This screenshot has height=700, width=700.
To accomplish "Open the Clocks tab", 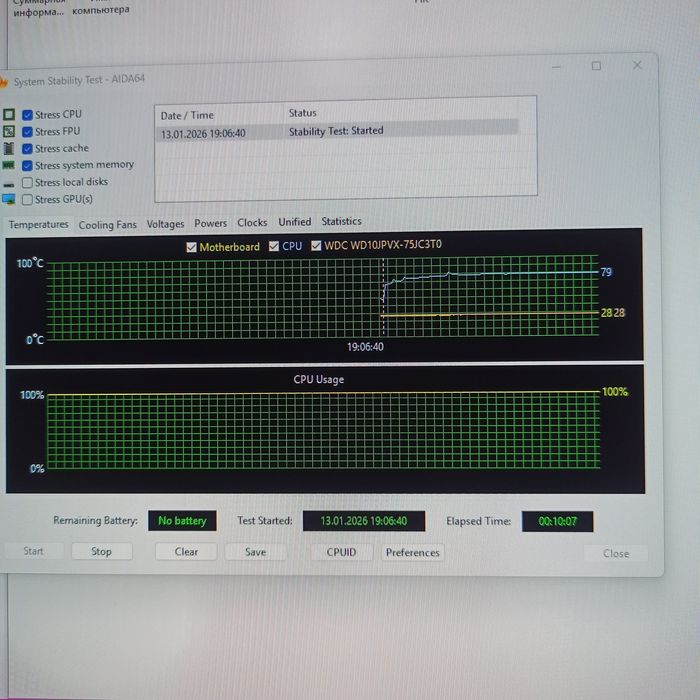I will pos(252,222).
